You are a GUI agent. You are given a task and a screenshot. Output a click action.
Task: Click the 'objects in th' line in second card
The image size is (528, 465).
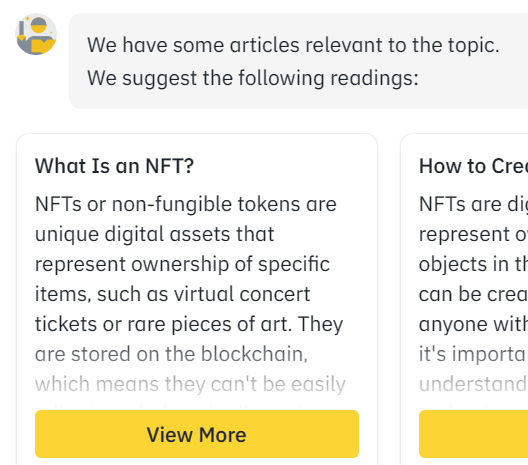473,264
